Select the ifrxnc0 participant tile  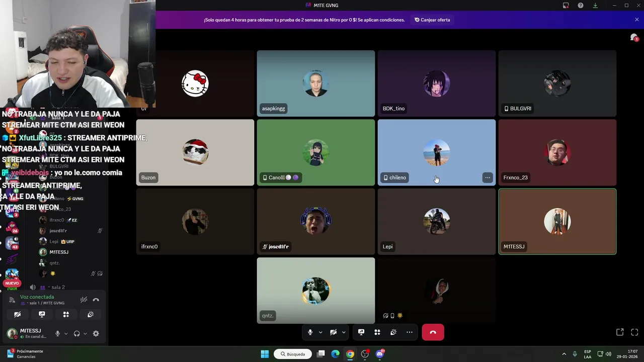click(195, 222)
